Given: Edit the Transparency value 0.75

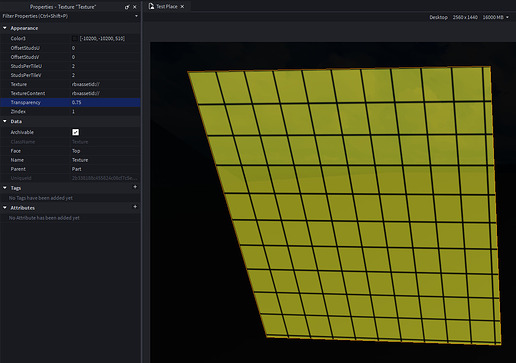Looking at the screenshot, I should [76, 102].
